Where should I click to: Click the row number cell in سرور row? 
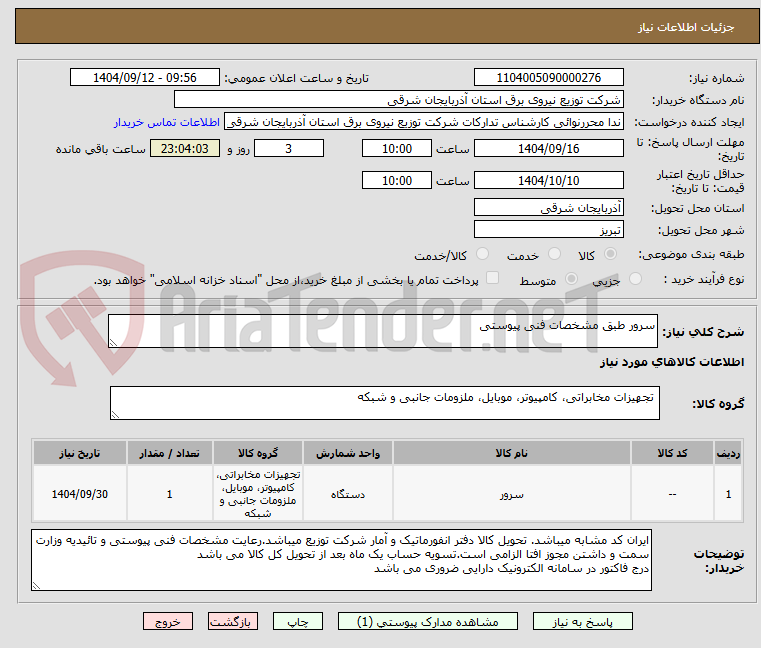(728, 494)
